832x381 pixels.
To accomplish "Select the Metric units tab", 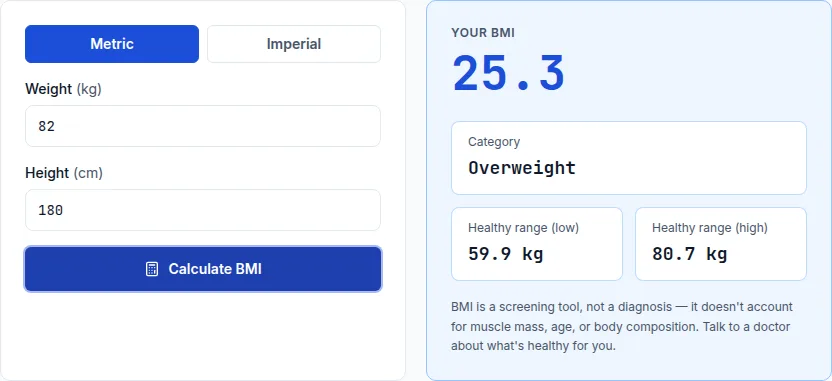I will pos(112,44).
